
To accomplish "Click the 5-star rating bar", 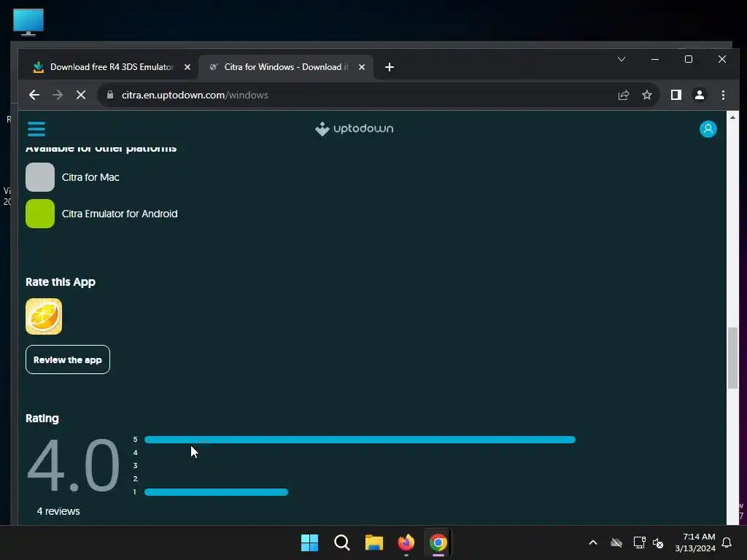I will (360, 440).
